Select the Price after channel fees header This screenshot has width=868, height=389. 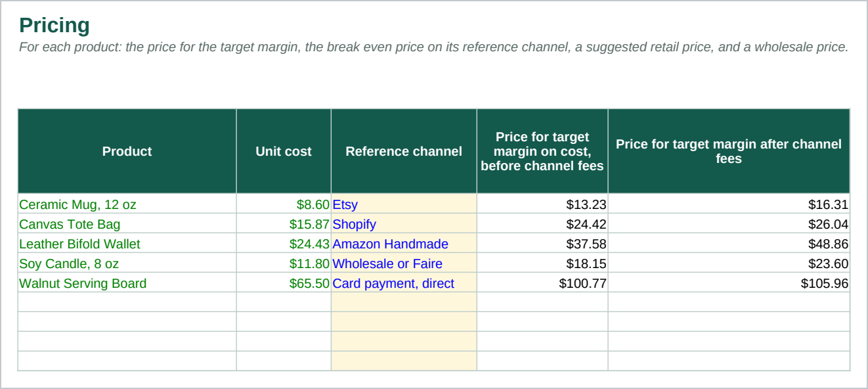pos(729,151)
